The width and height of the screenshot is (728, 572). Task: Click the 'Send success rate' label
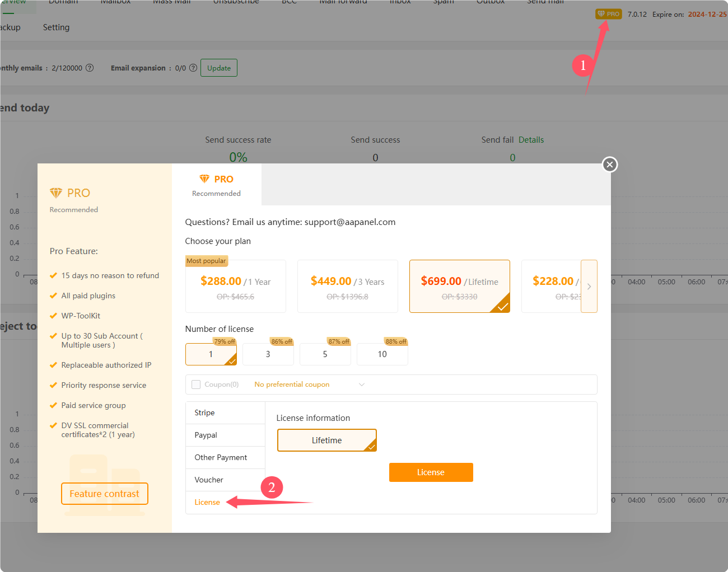(x=238, y=140)
